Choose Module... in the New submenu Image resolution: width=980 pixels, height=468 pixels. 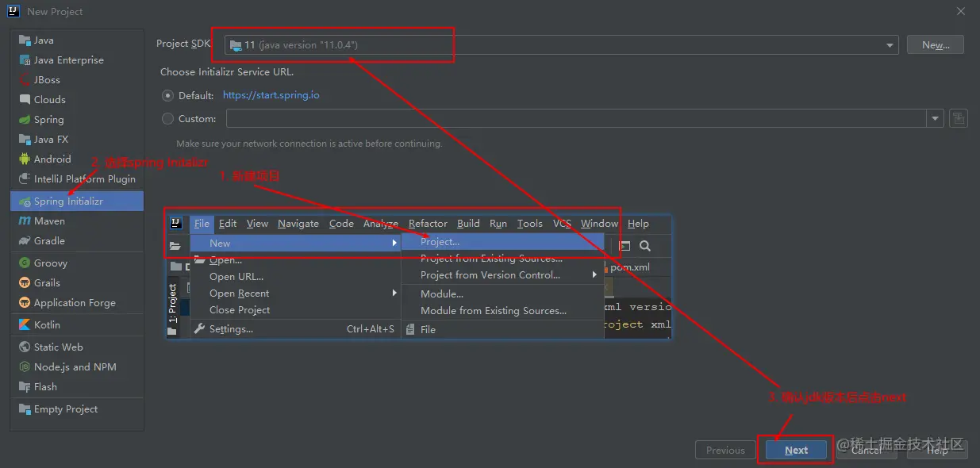coord(502,294)
